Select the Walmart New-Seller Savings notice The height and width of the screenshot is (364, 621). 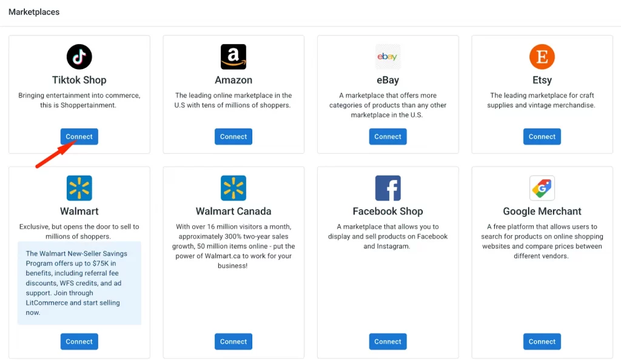point(79,283)
